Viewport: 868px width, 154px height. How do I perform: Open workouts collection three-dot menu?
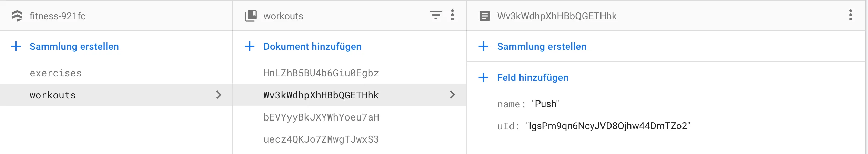pos(452,15)
